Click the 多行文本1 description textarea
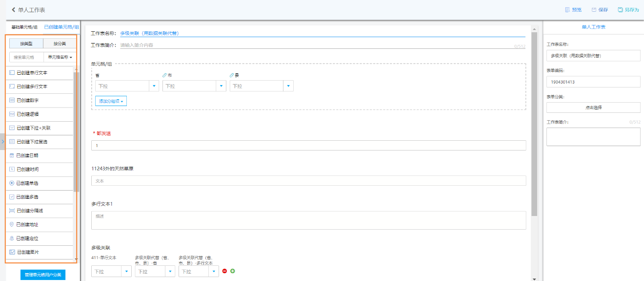 point(308,220)
